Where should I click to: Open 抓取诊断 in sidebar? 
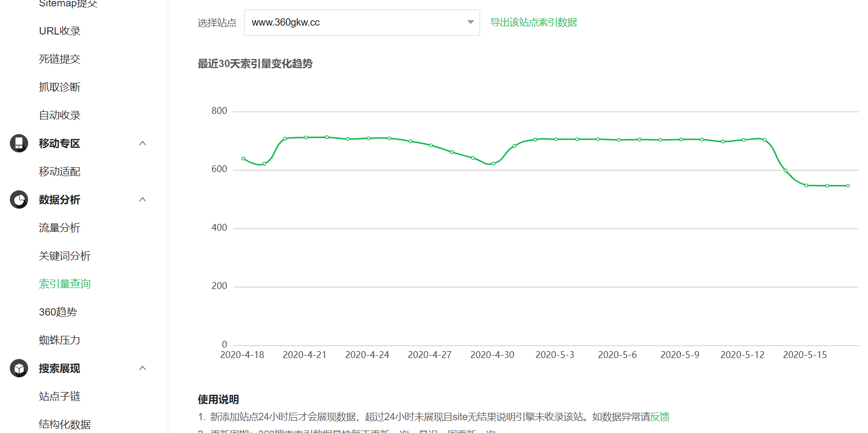point(60,87)
